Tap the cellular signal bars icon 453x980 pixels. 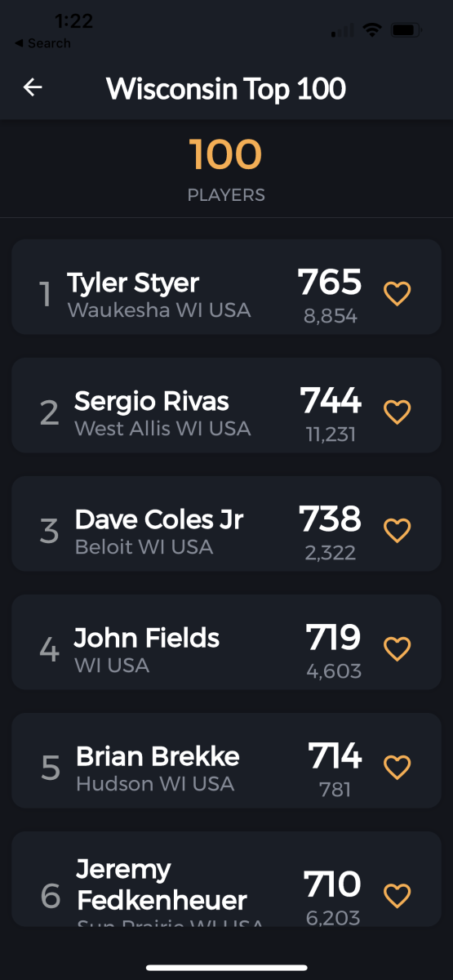click(x=343, y=31)
